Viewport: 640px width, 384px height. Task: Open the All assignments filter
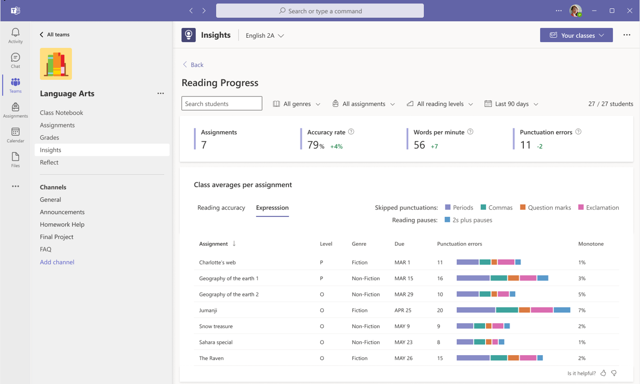click(x=363, y=104)
